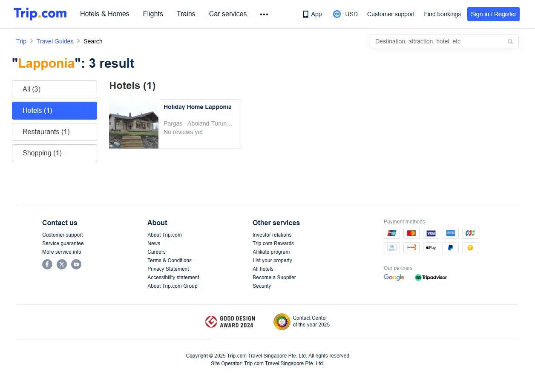Viewport: 535px width, 392px height.
Task: Open the App download link
Action: tap(312, 14)
